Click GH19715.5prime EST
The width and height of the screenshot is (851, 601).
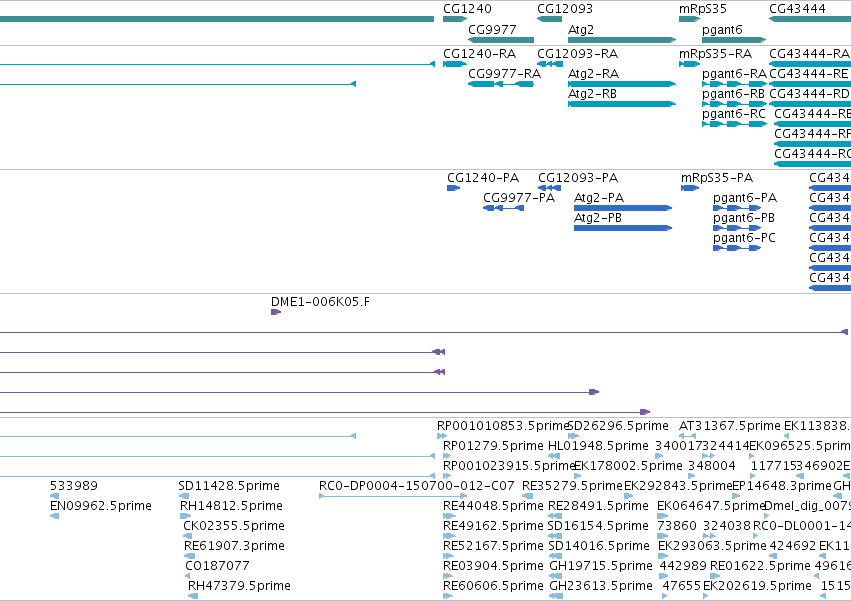pyautogui.click(x=556, y=576)
